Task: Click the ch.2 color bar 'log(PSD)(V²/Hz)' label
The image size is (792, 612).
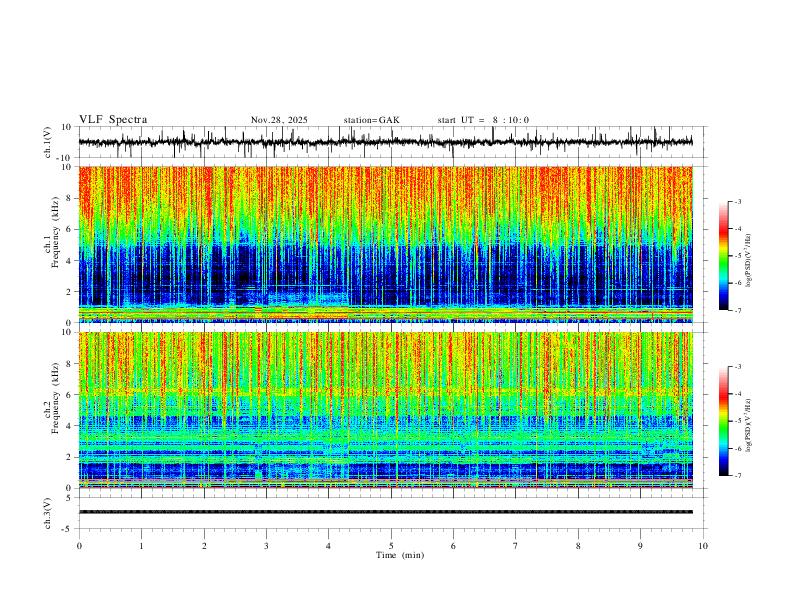Action: pos(749,425)
